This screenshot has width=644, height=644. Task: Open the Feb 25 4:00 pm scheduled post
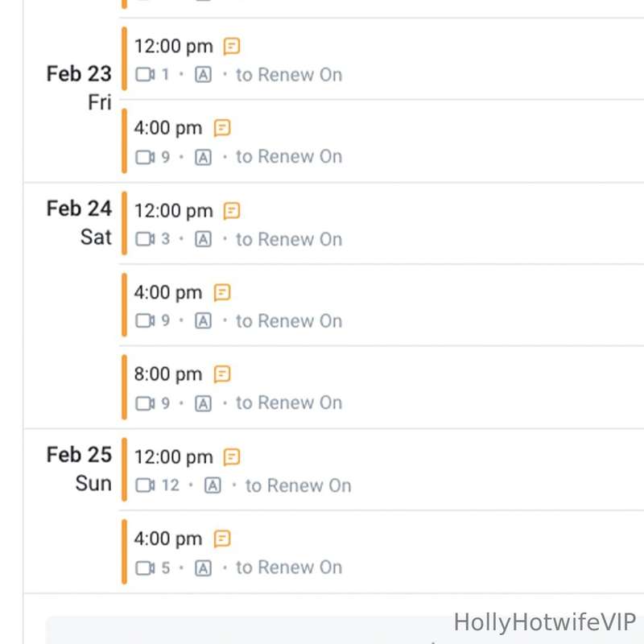pyautogui.click(x=382, y=552)
